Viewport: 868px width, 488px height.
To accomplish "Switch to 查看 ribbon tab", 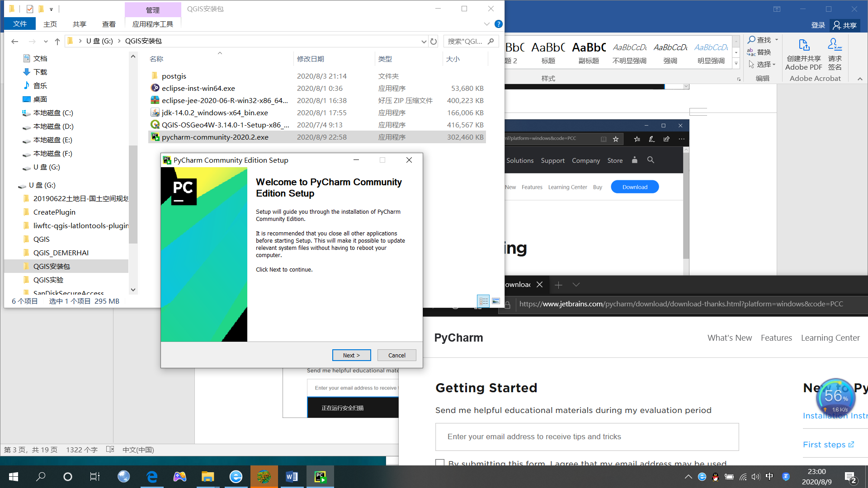I will pyautogui.click(x=109, y=24).
